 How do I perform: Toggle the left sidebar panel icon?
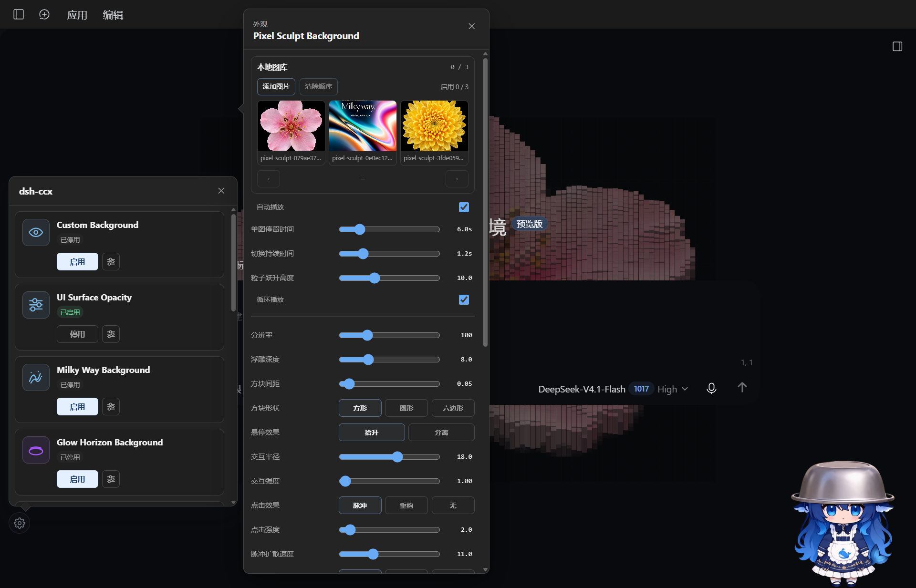coord(19,14)
